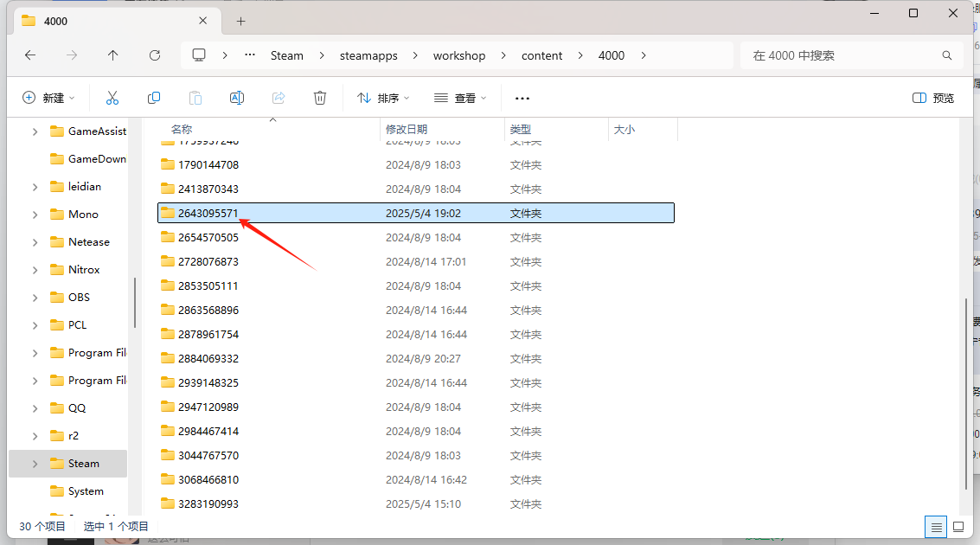This screenshot has width=980, height=545.
Task: Go up one directory level
Action: tap(113, 55)
